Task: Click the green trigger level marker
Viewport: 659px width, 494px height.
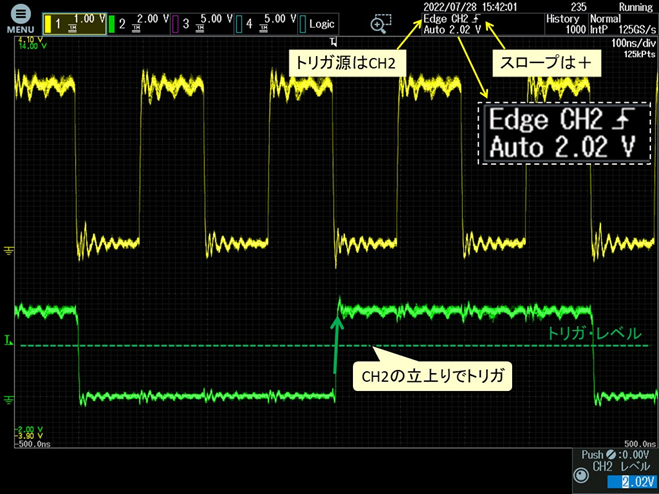Action: coord(8,340)
